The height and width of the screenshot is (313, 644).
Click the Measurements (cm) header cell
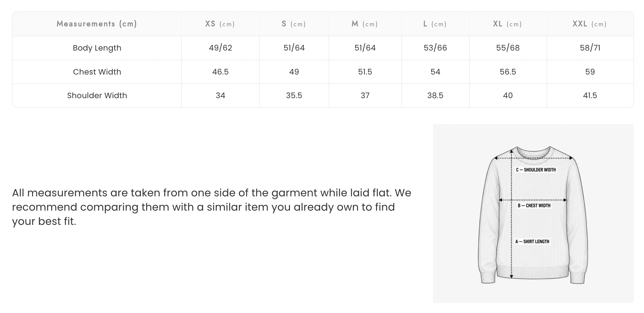[97, 24]
